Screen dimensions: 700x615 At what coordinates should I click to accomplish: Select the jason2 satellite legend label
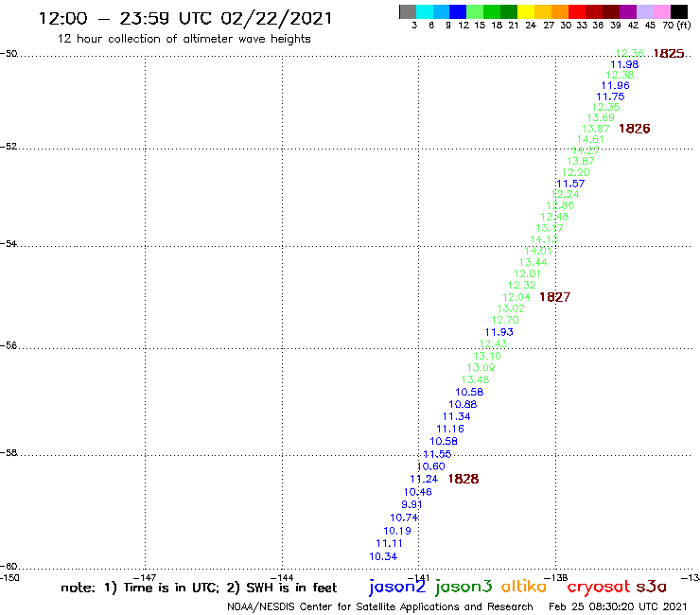pyautogui.click(x=397, y=587)
